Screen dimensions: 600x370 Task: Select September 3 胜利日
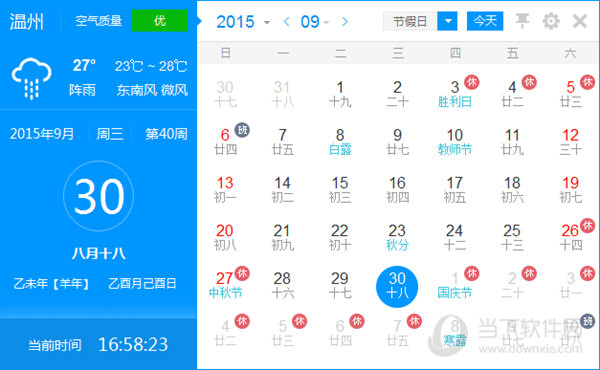pos(455,94)
